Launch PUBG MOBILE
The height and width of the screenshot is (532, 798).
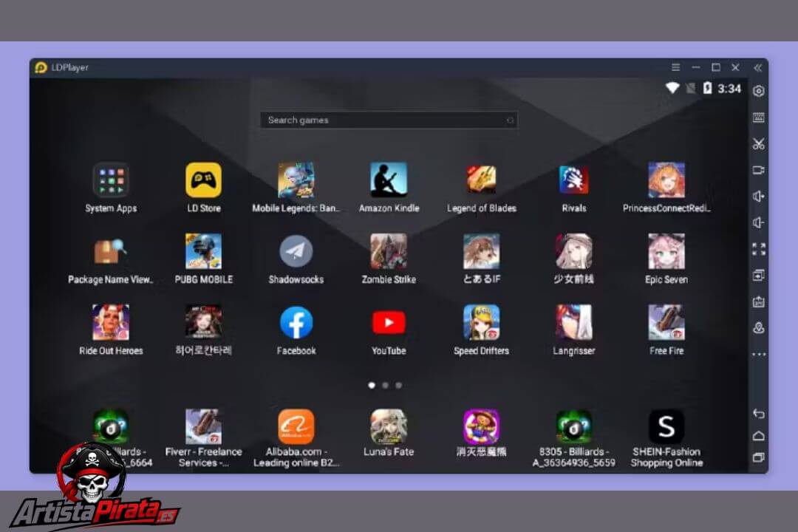tap(204, 251)
